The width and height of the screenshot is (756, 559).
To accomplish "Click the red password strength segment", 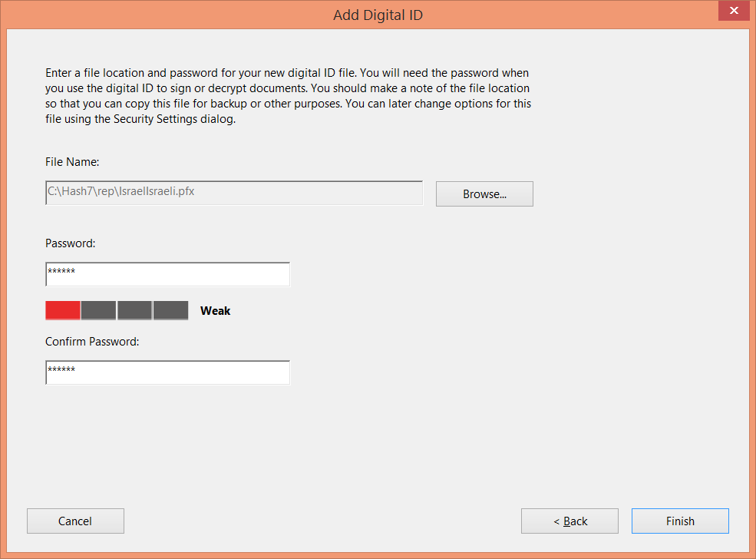I will coord(63,311).
